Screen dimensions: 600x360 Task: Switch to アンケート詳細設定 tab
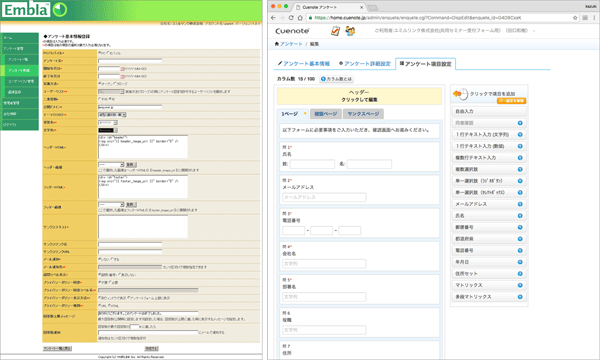pyautogui.click(x=365, y=64)
